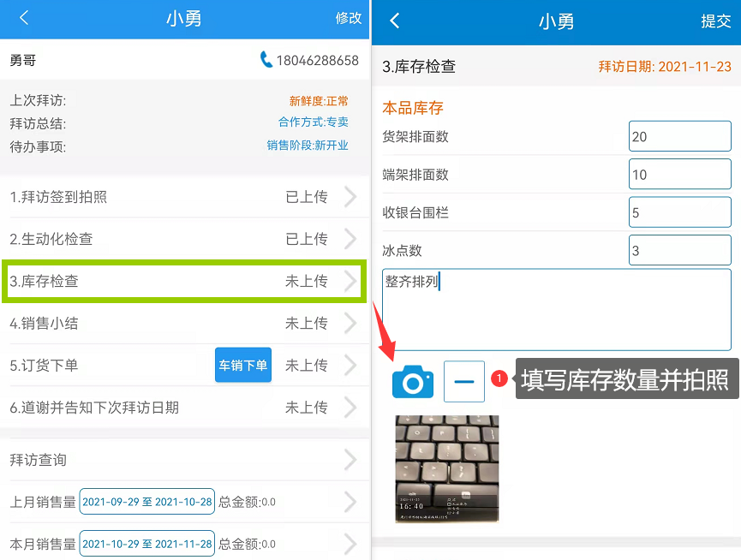
Task: Tap the blue camera icon to take photo
Action: pyautogui.click(x=413, y=381)
